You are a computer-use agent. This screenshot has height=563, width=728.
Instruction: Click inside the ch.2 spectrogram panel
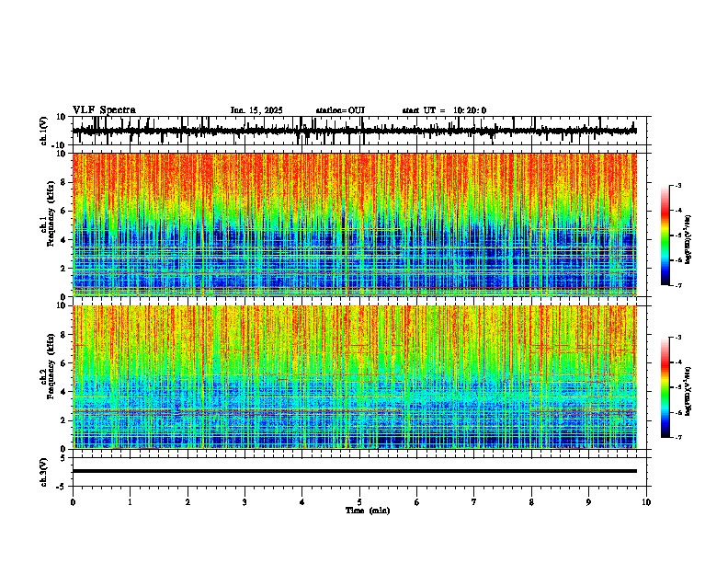355,377
